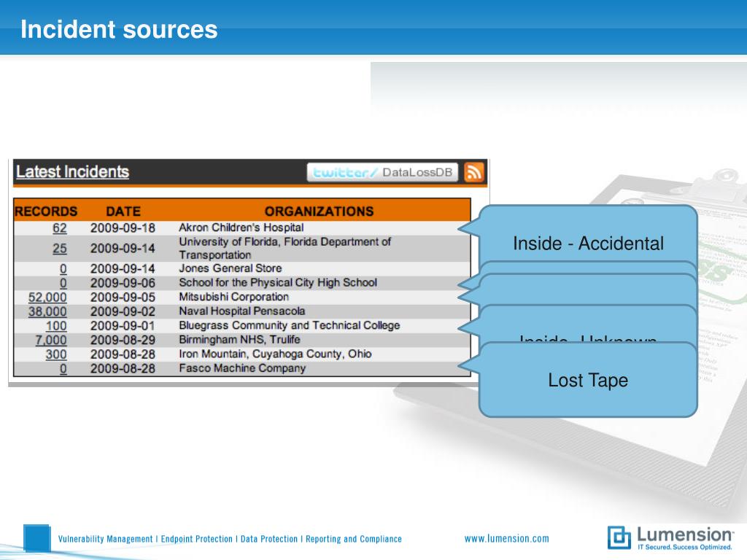Click the date 2009-09-01

click(123, 326)
